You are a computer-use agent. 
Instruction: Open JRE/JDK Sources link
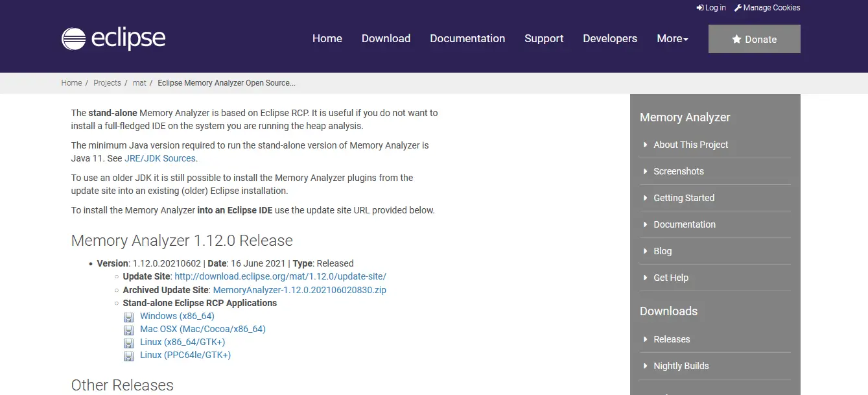(x=159, y=158)
